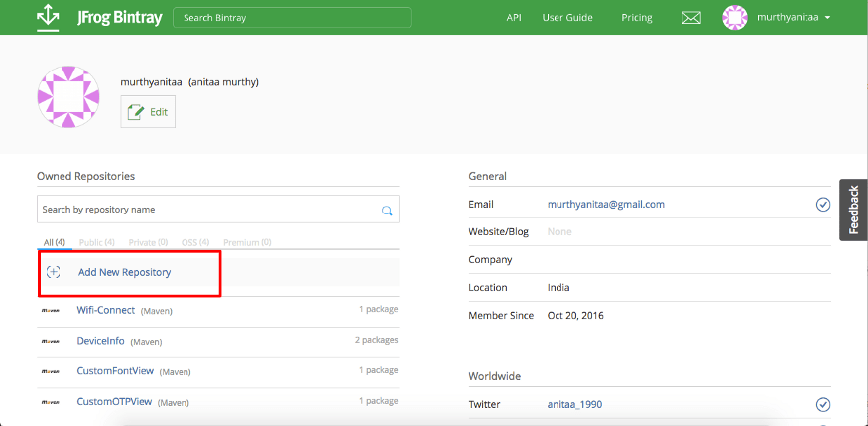Select the Private (0) tab
The height and width of the screenshot is (426, 868).
point(148,242)
